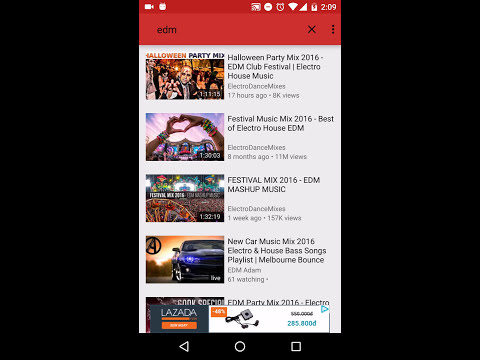Select title Festival Music Mix 2016 - Best of Electro House
This screenshot has height=360, width=480.
pos(281,123)
